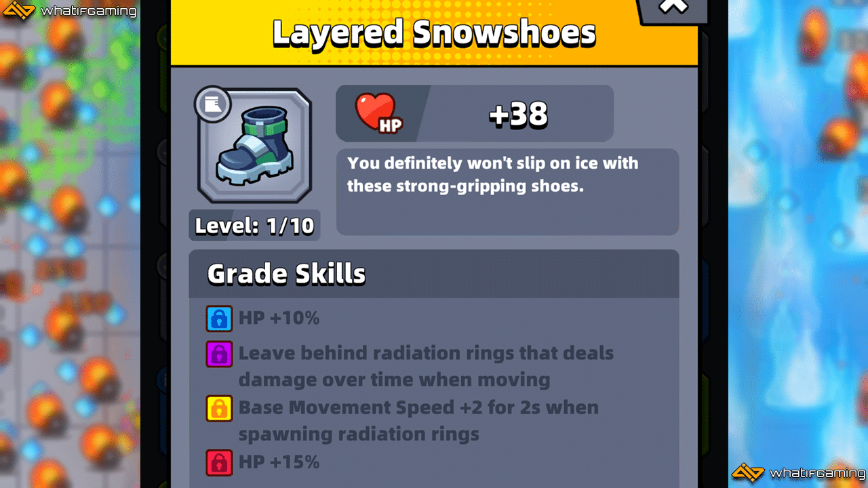The height and width of the screenshot is (488, 868).
Task: Click the Level: 1/10 label
Action: (254, 226)
